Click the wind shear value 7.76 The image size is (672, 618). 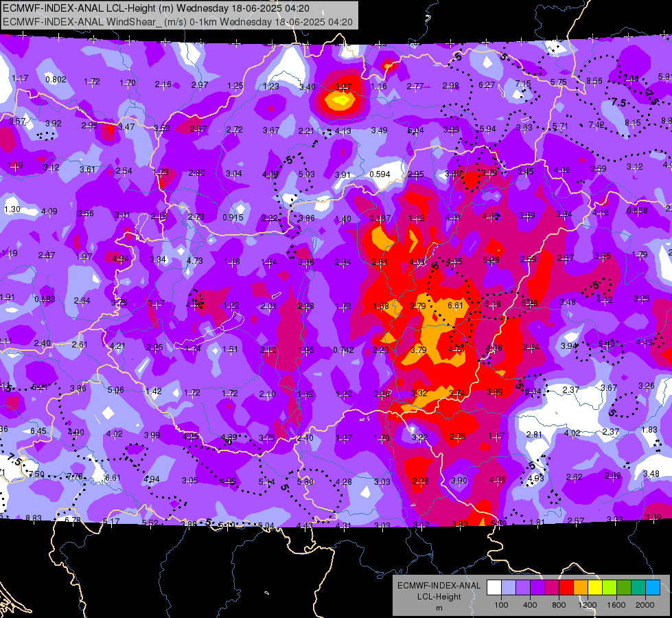click(x=75, y=476)
